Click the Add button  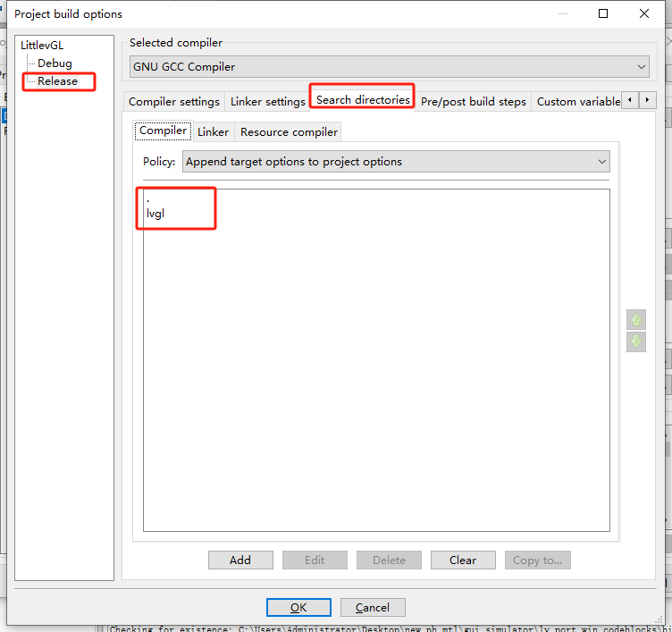click(240, 560)
